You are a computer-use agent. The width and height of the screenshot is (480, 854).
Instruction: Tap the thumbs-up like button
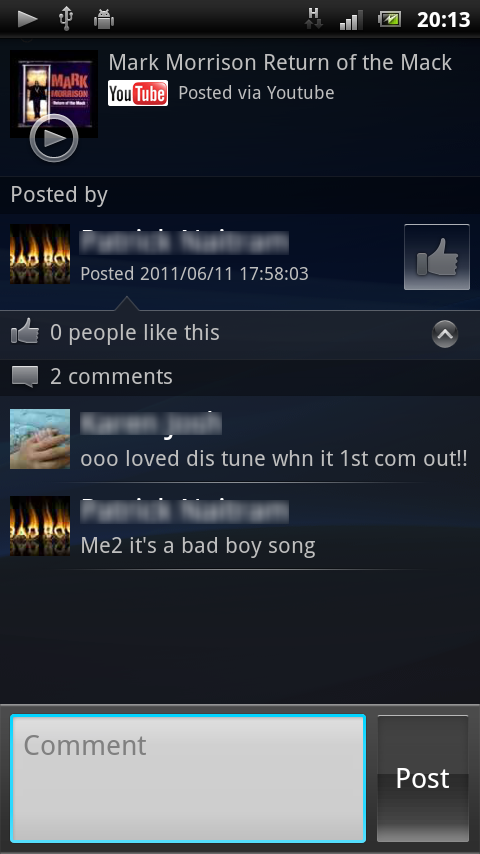click(436, 257)
